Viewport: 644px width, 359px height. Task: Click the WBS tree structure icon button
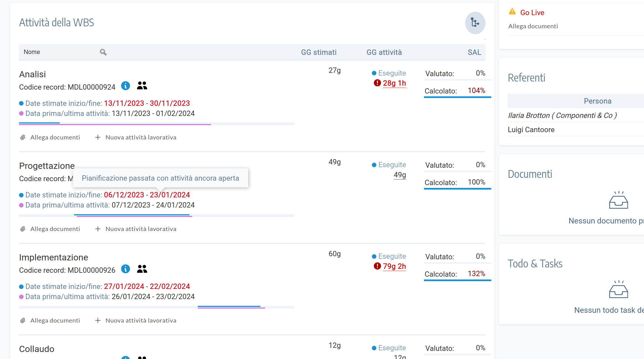(x=475, y=23)
